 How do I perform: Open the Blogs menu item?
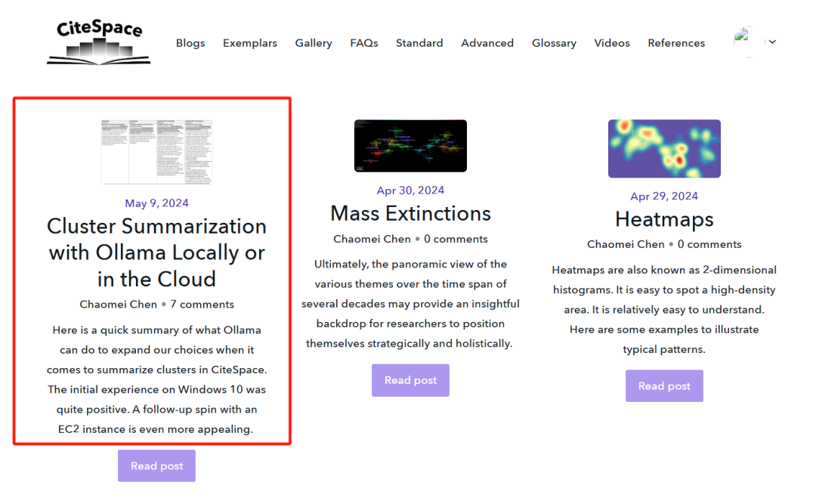click(190, 43)
